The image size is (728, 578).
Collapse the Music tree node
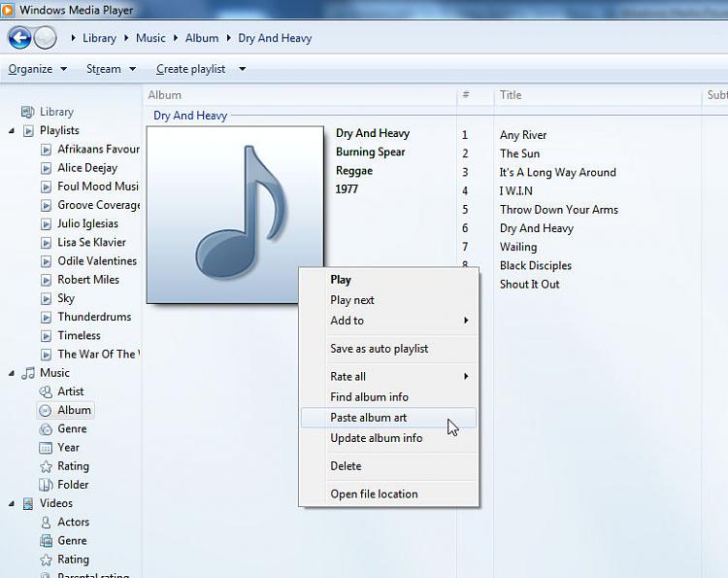[12, 373]
